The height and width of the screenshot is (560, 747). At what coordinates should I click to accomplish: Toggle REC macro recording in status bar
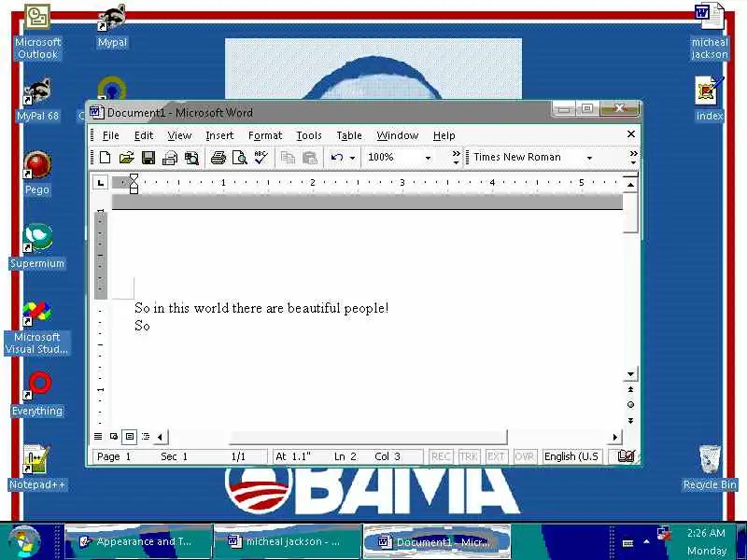[440, 456]
